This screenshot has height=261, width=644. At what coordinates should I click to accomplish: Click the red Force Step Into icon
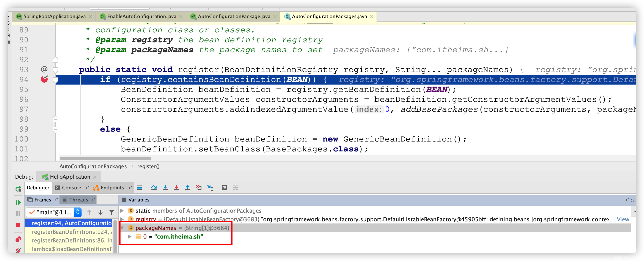(176, 187)
